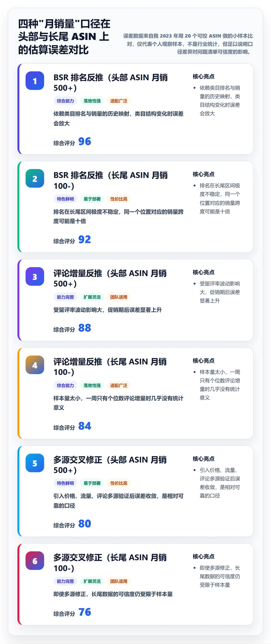The image size is (271, 644).
Task: Click the number 3 rank badge
Action: 35,277
